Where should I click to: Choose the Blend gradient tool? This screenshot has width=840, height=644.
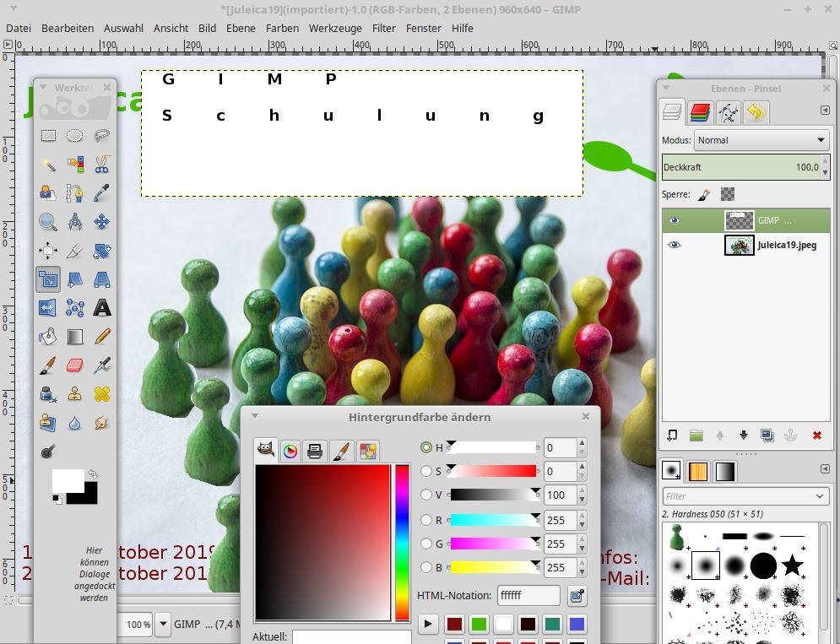[75, 337]
